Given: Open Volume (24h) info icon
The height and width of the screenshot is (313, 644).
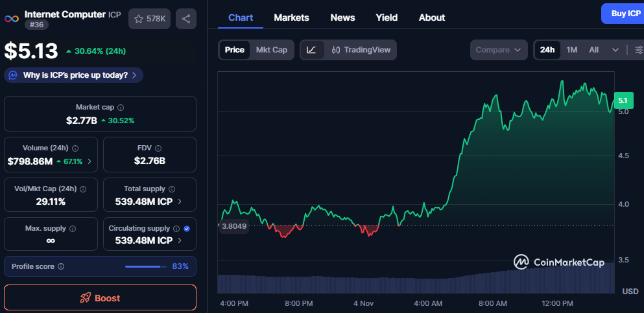Looking at the screenshot, I should click(x=76, y=148).
